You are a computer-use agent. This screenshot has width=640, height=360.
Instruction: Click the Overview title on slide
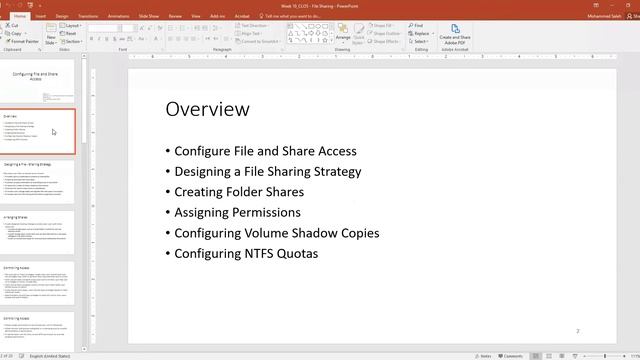point(207,109)
